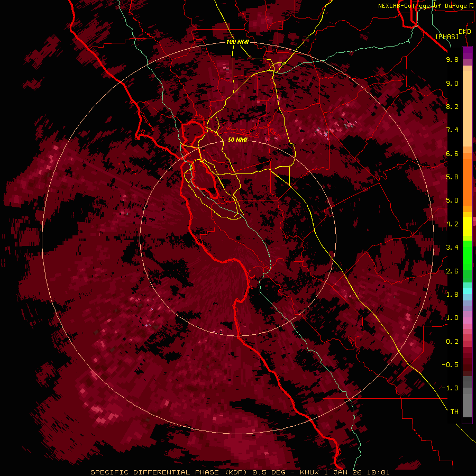Click the 4.2 value on the color scale
Image resolution: width=476 pixels, height=476 pixels.
pyautogui.click(x=452, y=224)
